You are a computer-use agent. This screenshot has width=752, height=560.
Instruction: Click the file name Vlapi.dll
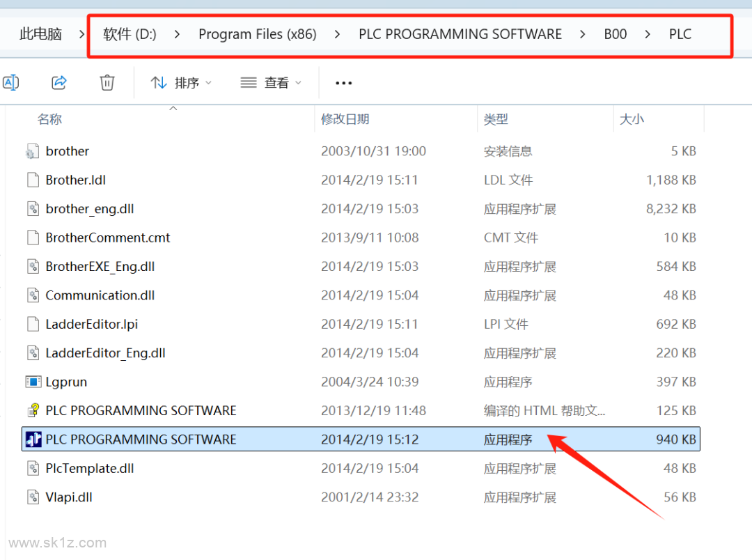[x=69, y=497]
